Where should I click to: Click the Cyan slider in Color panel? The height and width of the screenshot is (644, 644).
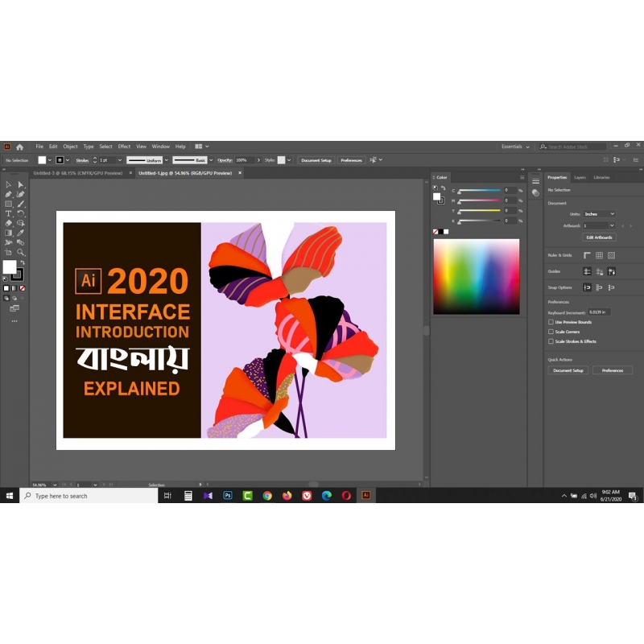coord(479,191)
